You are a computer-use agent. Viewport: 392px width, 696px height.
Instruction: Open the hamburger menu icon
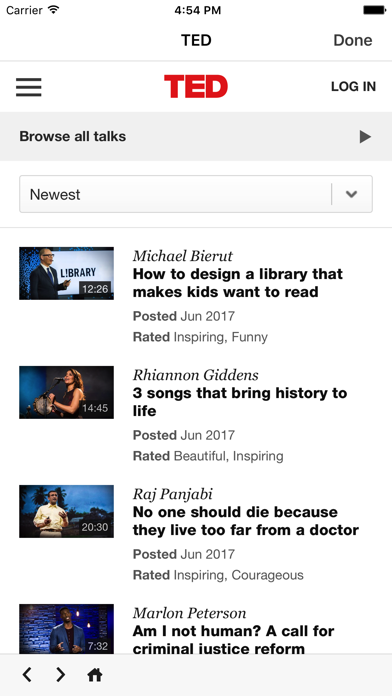[x=29, y=87]
